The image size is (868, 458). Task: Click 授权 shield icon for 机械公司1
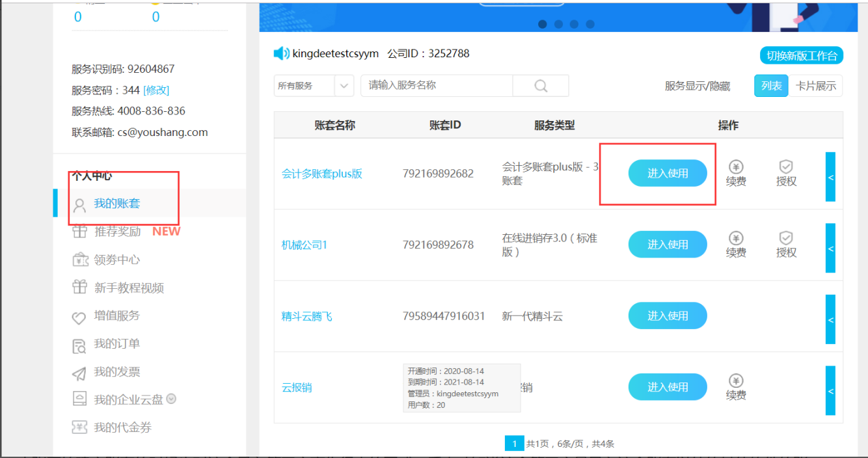[x=786, y=238]
